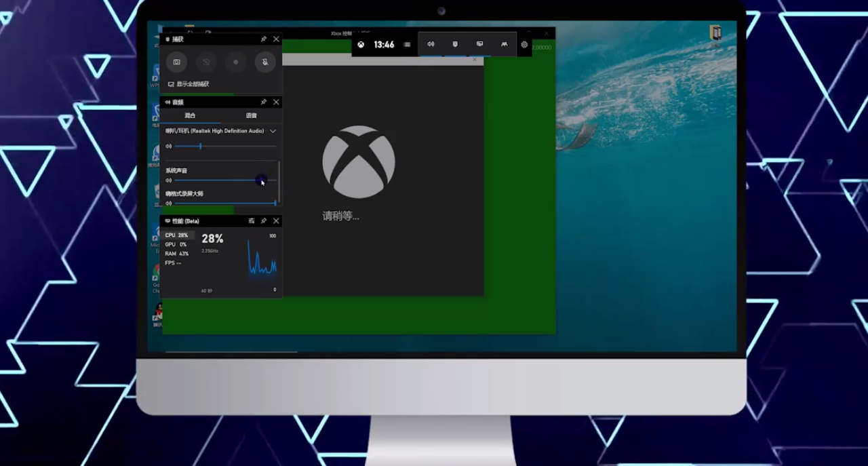Pin the 音频 audio widget

(264, 102)
